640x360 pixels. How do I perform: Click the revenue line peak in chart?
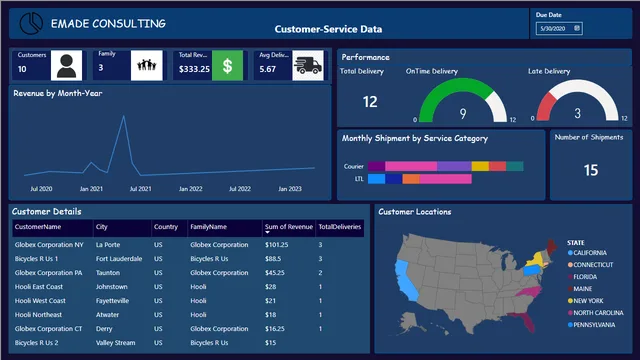[x=124, y=116]
